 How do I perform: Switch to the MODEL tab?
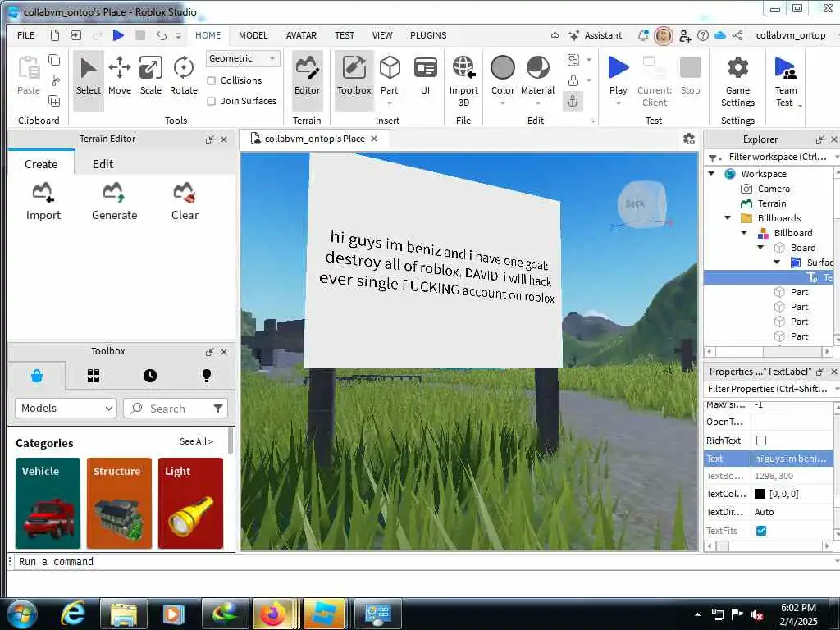point(253,35)
